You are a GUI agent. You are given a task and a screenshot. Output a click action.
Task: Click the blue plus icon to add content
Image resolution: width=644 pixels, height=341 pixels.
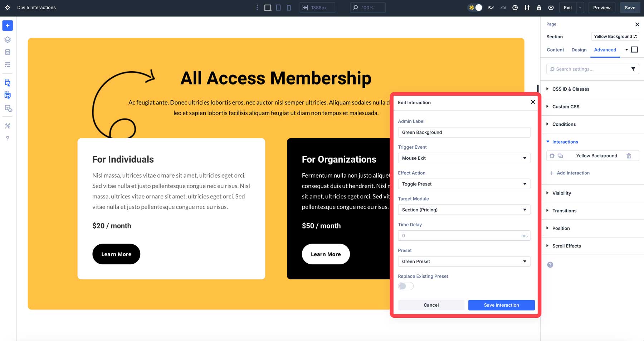(x=7, y=25)
